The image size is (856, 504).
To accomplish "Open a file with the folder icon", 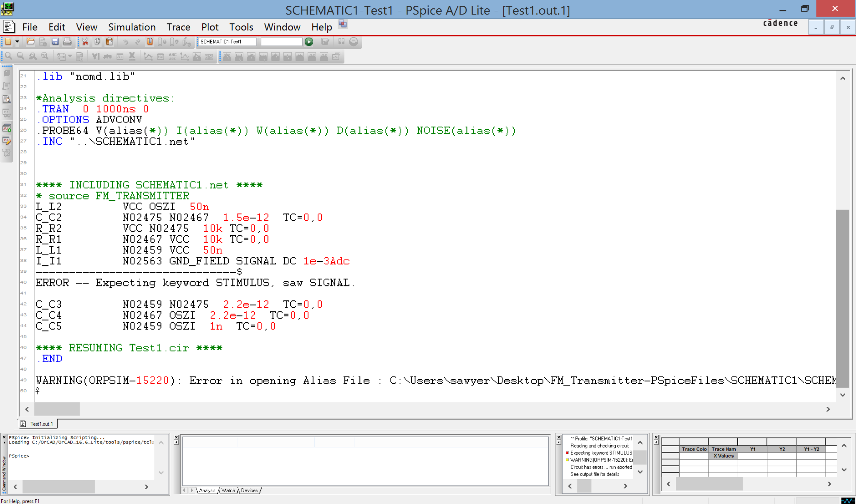I will coord(30,42).
